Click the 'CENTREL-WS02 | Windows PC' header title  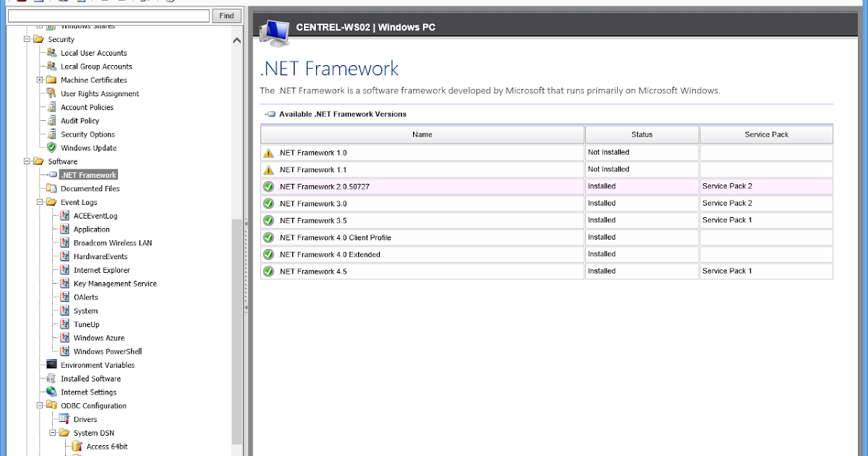click(366, 28)
